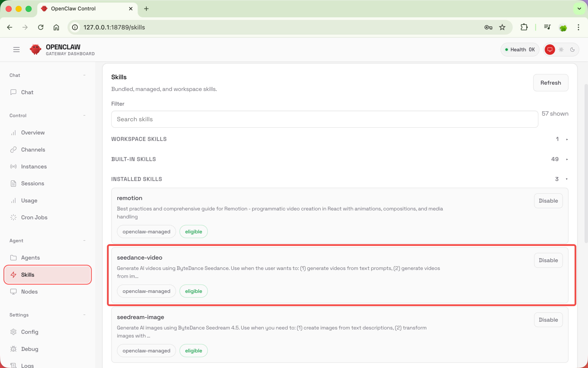The image size is (588, 368).
Task: Disable the remotion skill
Action: point(548,201)
